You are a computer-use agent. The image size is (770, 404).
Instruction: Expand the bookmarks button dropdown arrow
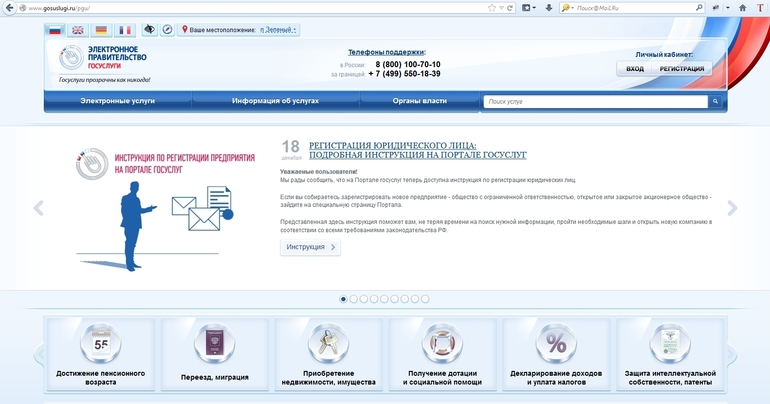[x=534, y=8]
